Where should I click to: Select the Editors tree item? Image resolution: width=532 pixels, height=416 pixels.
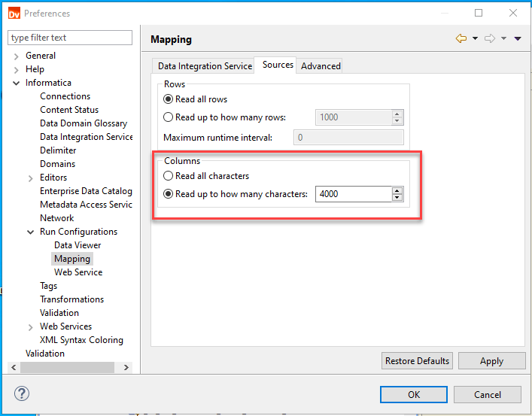tap(53, 178)
